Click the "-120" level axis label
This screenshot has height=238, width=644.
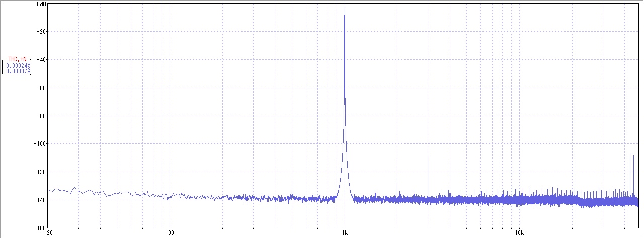tap(40, 172)
